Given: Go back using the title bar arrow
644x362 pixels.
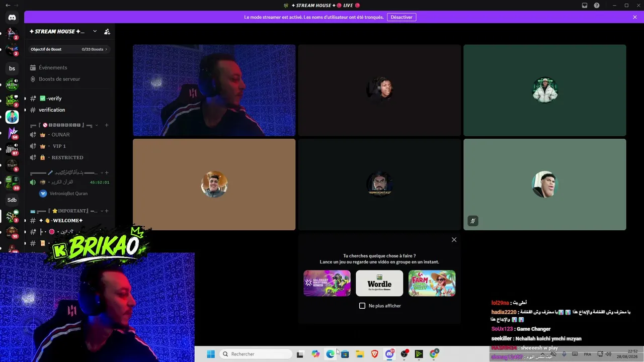Looking at the screenshot, I should coord(8,6).
